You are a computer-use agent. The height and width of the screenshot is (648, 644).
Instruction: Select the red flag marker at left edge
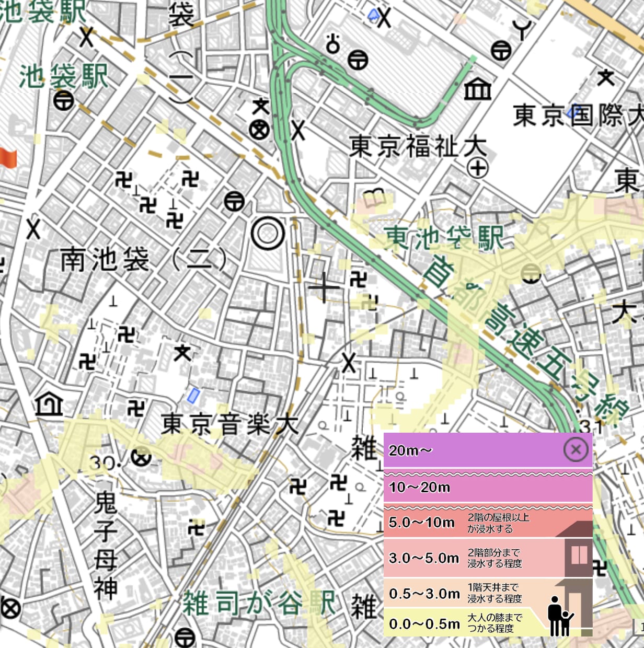point(8,157)
